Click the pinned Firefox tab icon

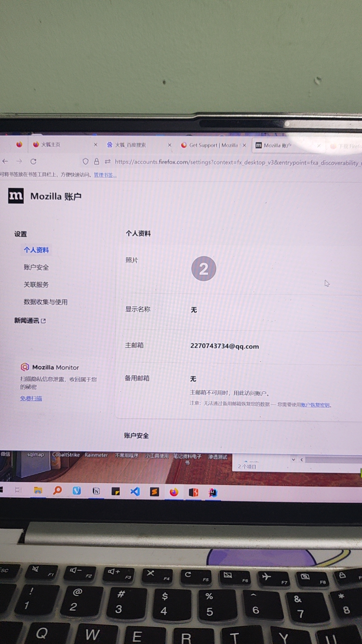pos(19,144)
